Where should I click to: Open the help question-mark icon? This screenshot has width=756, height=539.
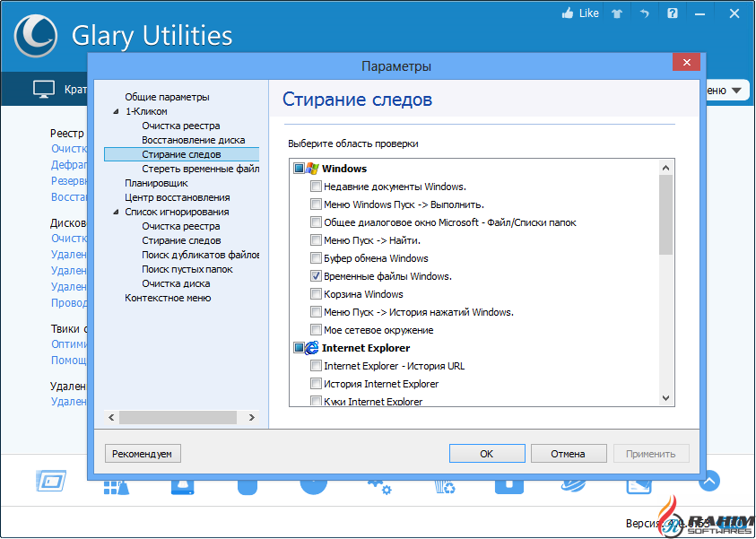[673, 13]
